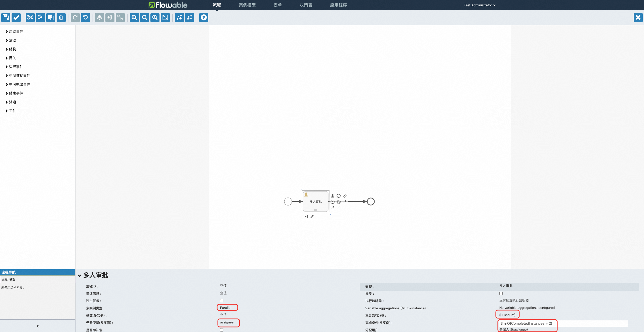Click the Validate checkmark toolbar icon
This screenshot has height=332, width=644.
(16, 17)
